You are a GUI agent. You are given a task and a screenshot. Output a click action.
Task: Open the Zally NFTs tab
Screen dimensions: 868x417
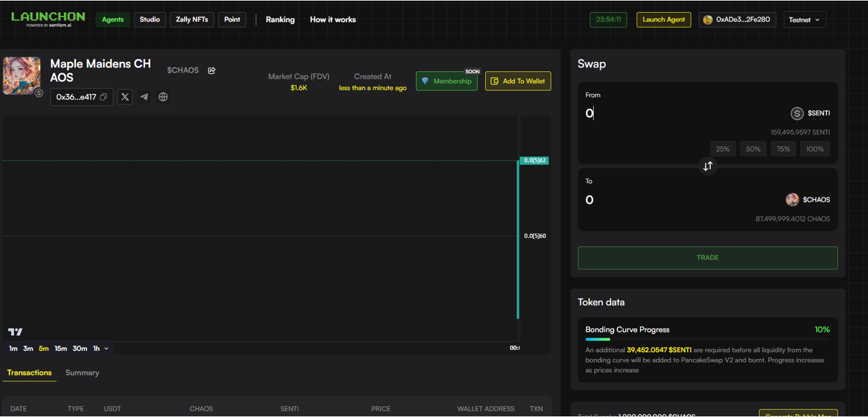point(192,20)
